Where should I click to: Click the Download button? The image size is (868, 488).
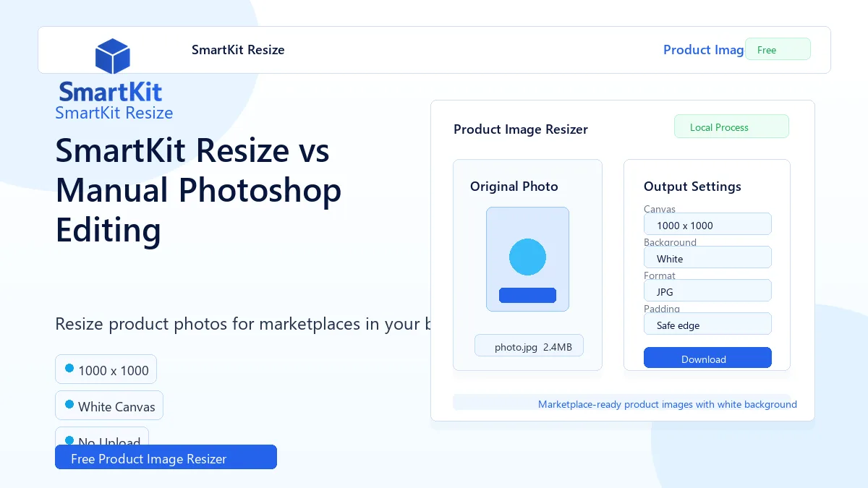tap(707, 358)
